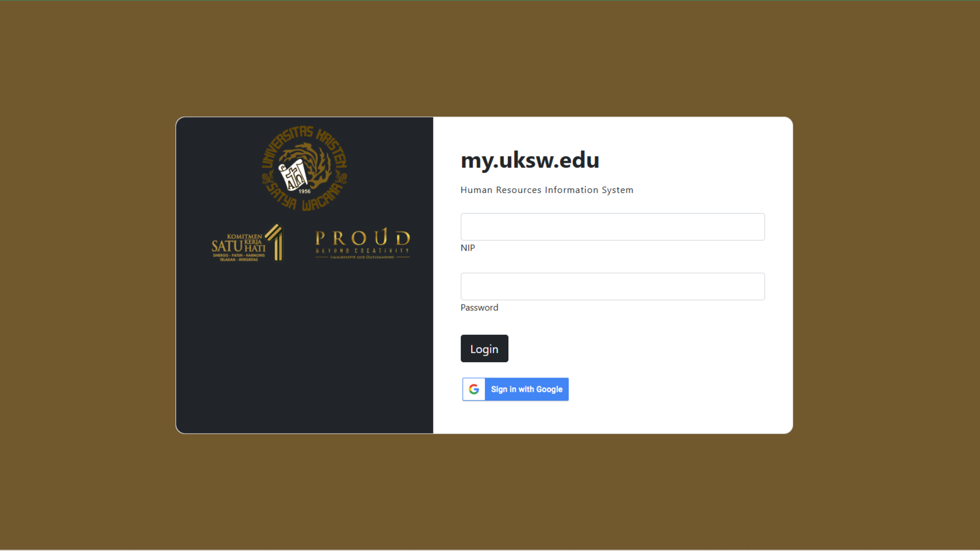Click the golden numeral 1 emblem

click(x=275, y=242)
